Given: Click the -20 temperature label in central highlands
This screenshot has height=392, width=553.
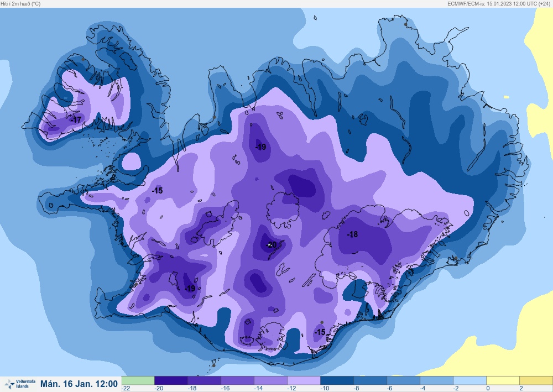Looking at the screenshot, I should pos(271,244).
